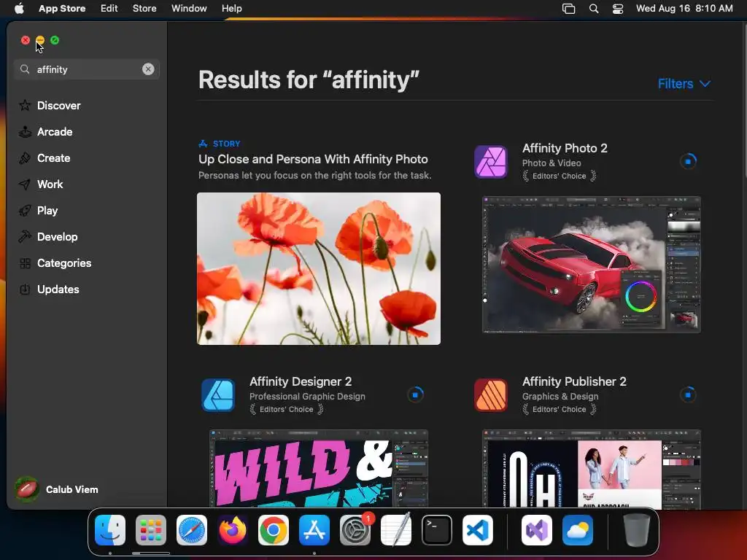Open the Window menu
747x560 pixels.
[189, 9]
